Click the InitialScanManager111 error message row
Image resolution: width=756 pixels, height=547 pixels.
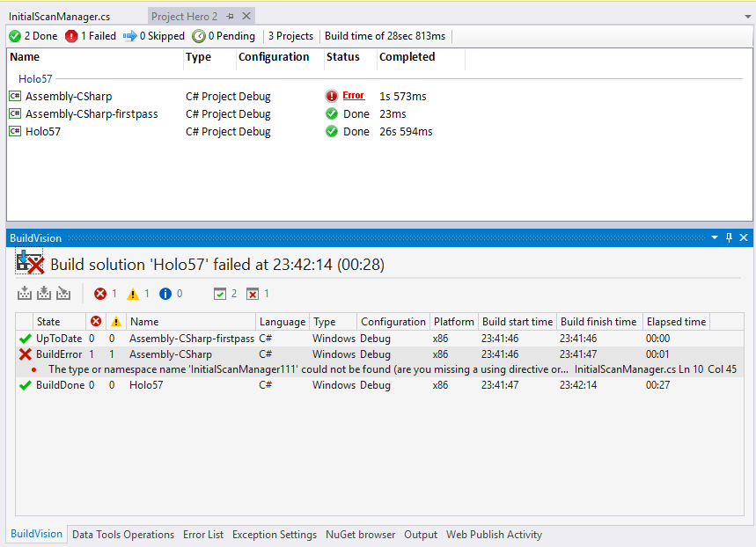(x=308, y=369)
